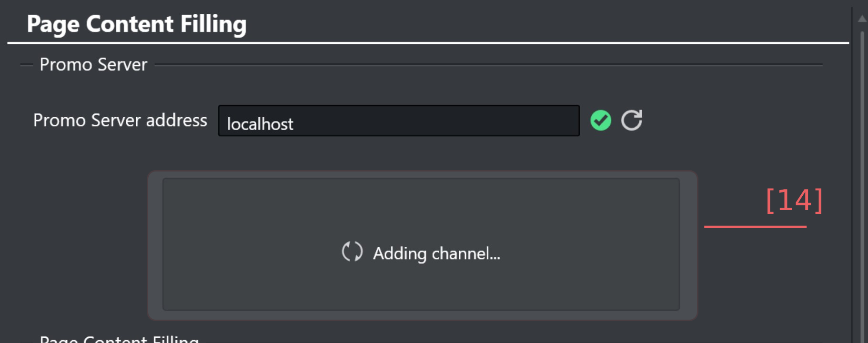The height and width of the screenshot is (343, 868).
Task: Click the separator line right of "Promo Server"
Action: click(488, 64)
